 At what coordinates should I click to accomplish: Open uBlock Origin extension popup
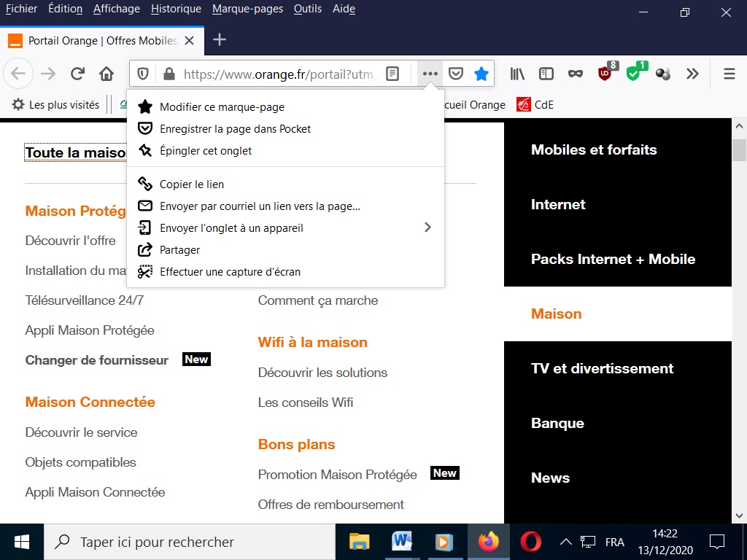[605, 73]
